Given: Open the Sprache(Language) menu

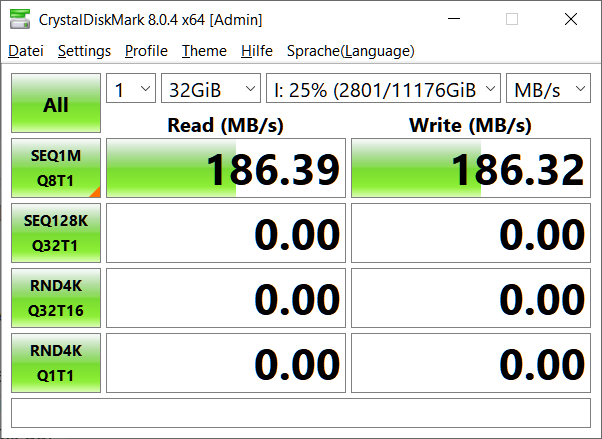Looking at the screenshot, I should 351,51.
